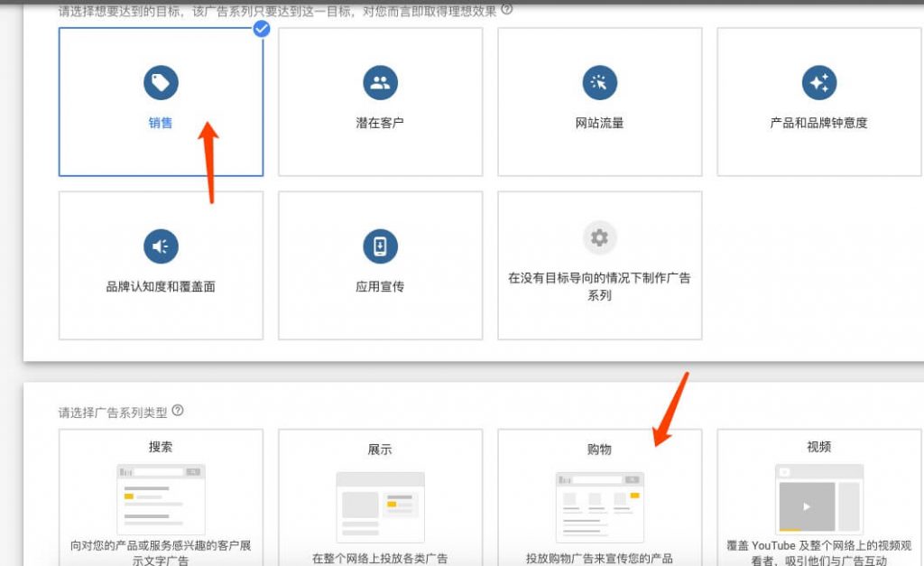Image resolution: width=924 pixels, height=566 pixels.
Task: Click help icon beside 请选择广告系列类型
Action: (178, 411)
